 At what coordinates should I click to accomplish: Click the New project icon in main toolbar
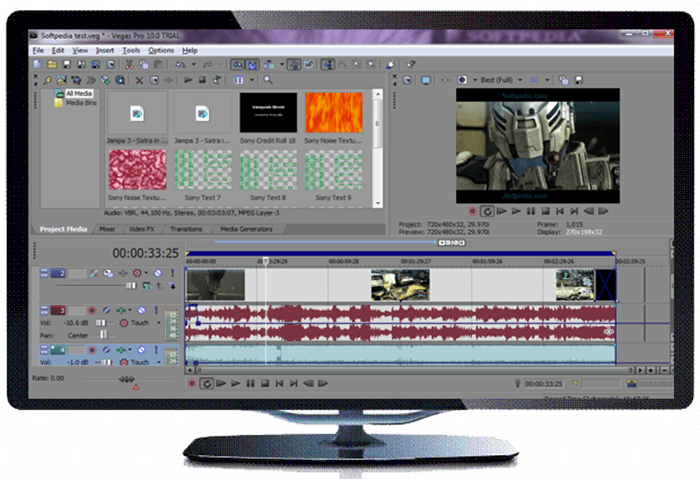pos(38,64)
